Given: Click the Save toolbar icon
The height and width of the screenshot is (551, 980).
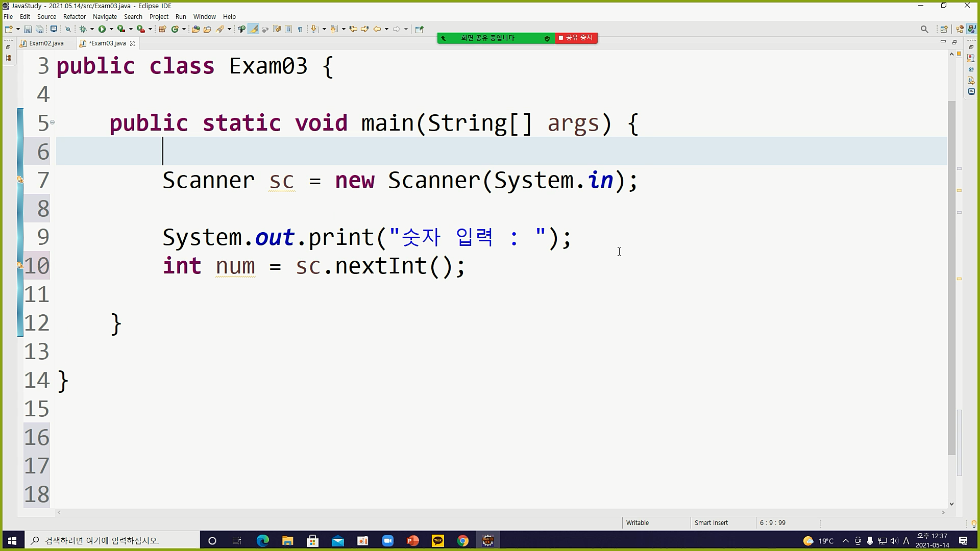Looking at the screenshot, I should pos(28,30).
